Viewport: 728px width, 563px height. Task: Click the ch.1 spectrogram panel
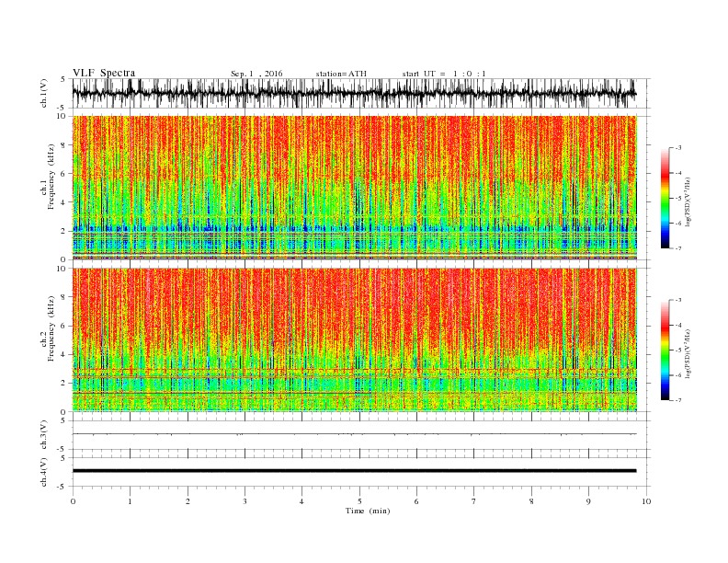coord(355,188)
